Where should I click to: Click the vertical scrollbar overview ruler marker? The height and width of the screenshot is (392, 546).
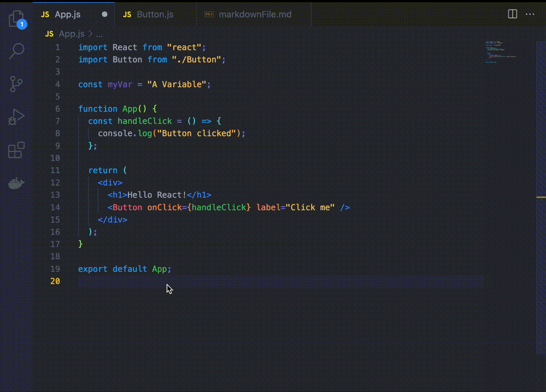coord(541,197)
